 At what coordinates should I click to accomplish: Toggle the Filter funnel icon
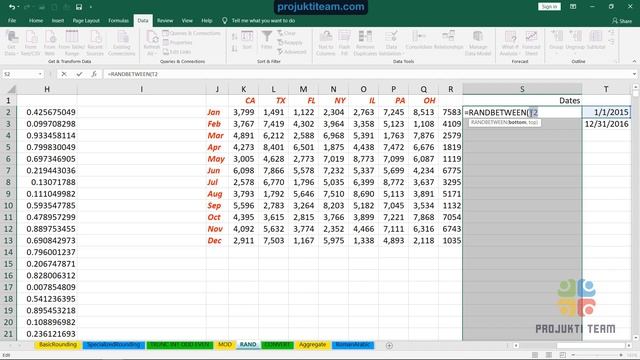coord(267,40)
